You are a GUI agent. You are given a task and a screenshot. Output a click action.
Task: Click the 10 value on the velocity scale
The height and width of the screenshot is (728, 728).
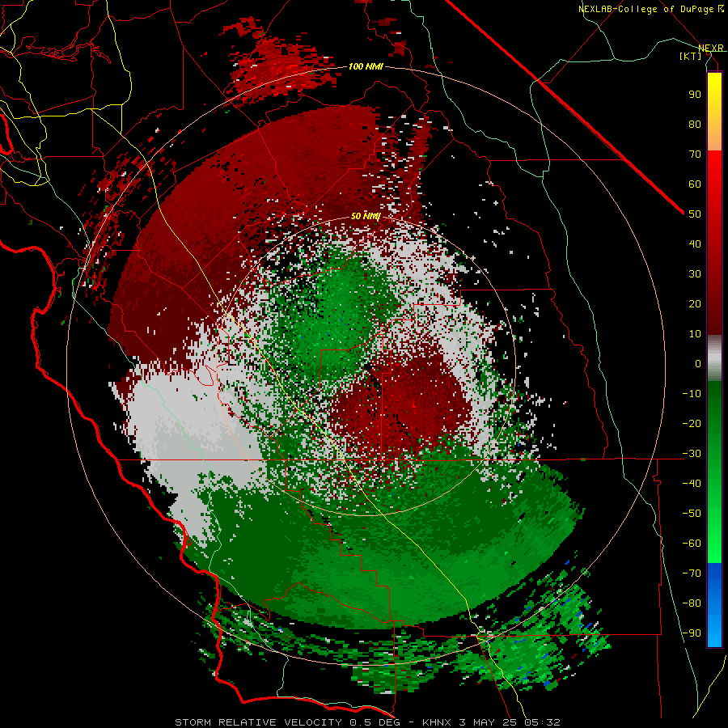(x=695, y=334)
